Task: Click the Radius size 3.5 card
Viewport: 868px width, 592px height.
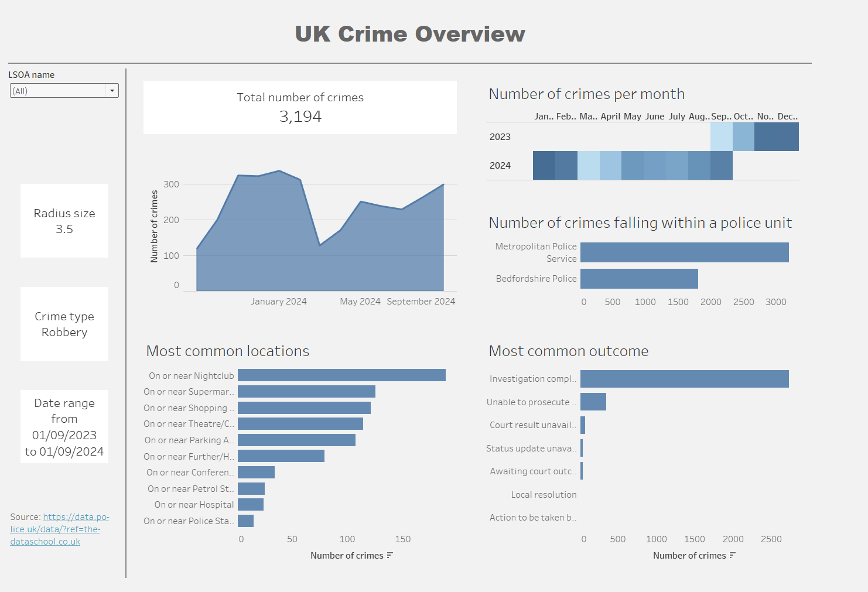Action: click(x=64, y=221)
